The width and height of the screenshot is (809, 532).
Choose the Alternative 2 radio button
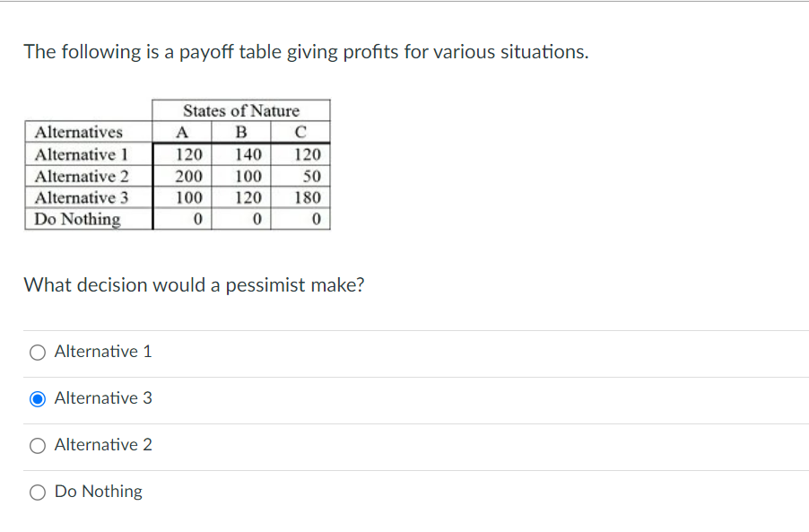[x=37, y=446]
